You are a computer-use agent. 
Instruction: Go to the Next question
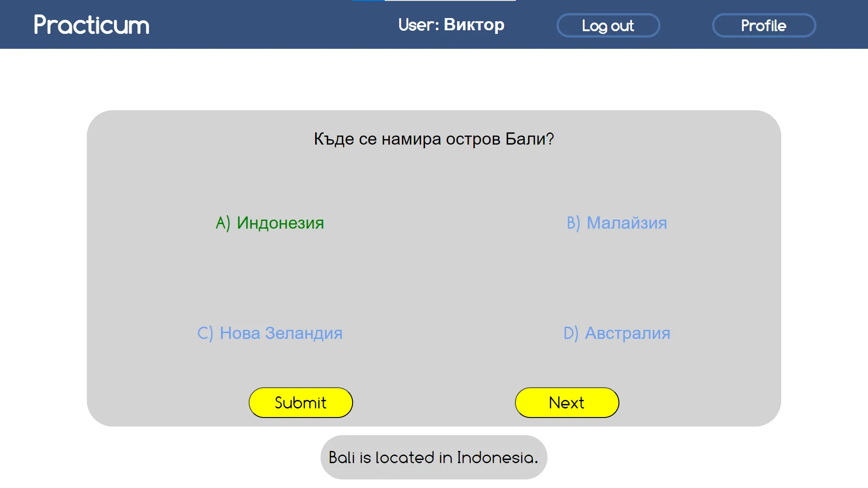point(567,403)
